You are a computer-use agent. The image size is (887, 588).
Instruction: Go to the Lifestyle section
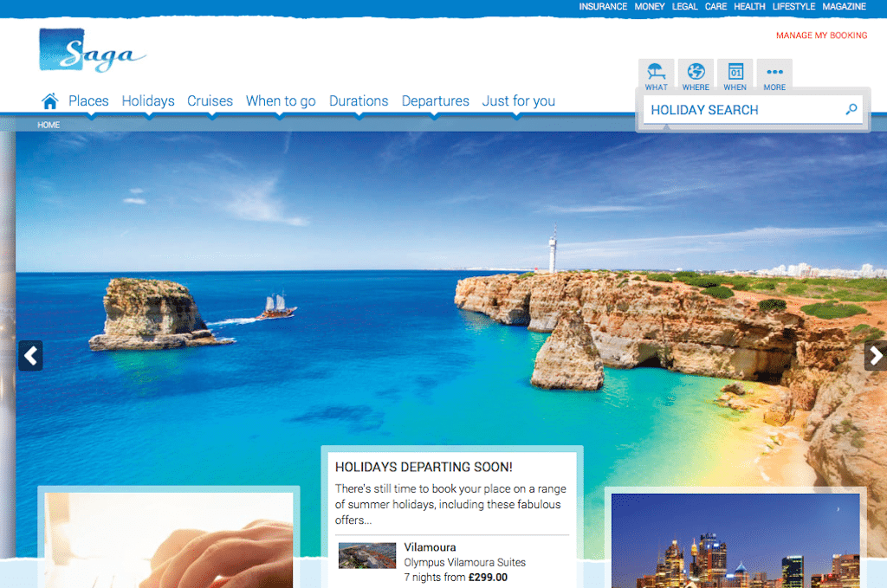coord(793,7)
